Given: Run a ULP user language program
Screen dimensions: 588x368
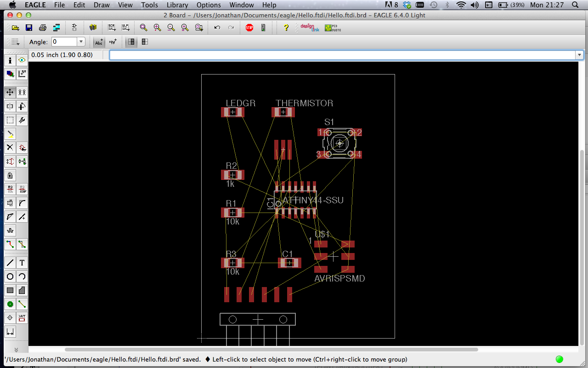Looking at the screenshot, I should tap(125, 28).
